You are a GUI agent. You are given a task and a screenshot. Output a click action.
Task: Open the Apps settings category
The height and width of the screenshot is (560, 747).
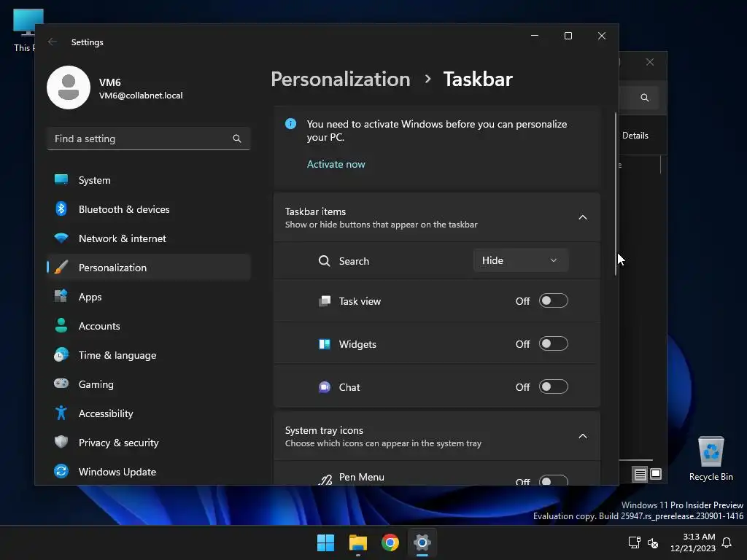click(x=149, y=296)
